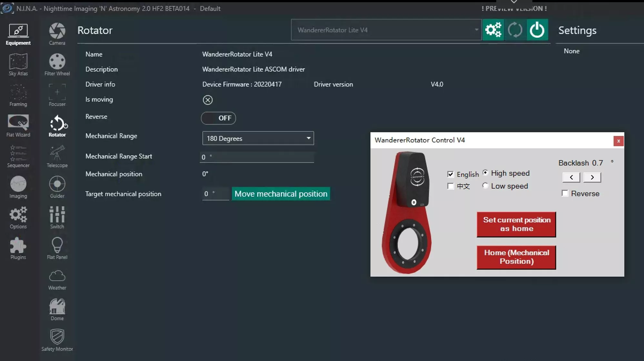Expand the Mechanical Range 180 Degrees dropdown

coord(258,138)
